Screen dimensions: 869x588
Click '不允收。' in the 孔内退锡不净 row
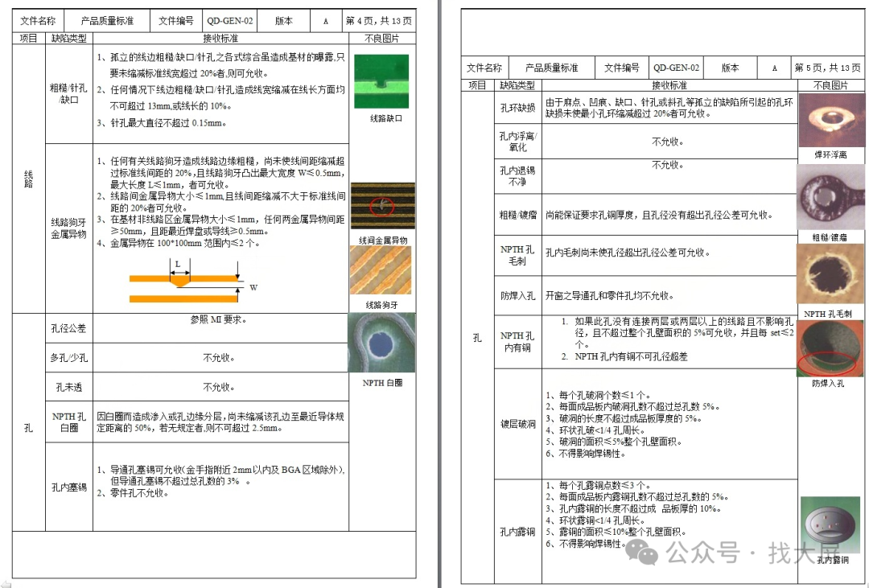tap(667, 165)
